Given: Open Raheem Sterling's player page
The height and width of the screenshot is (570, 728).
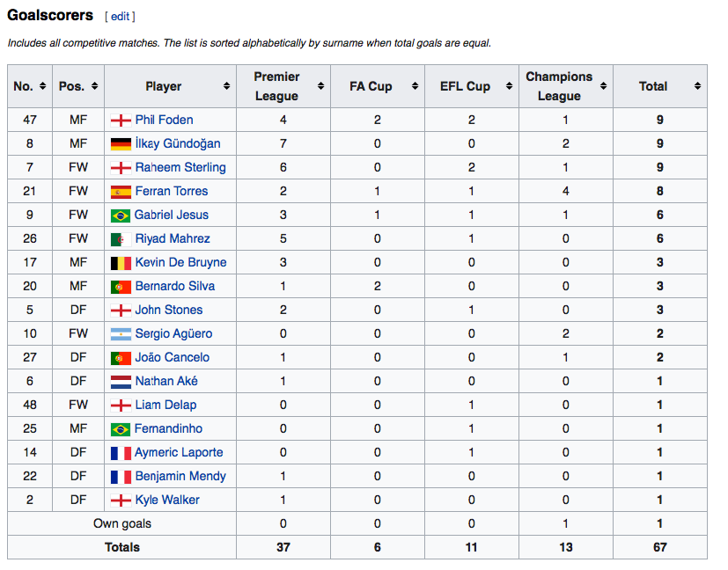Looking at the screenshot, I should coord(180,168).
